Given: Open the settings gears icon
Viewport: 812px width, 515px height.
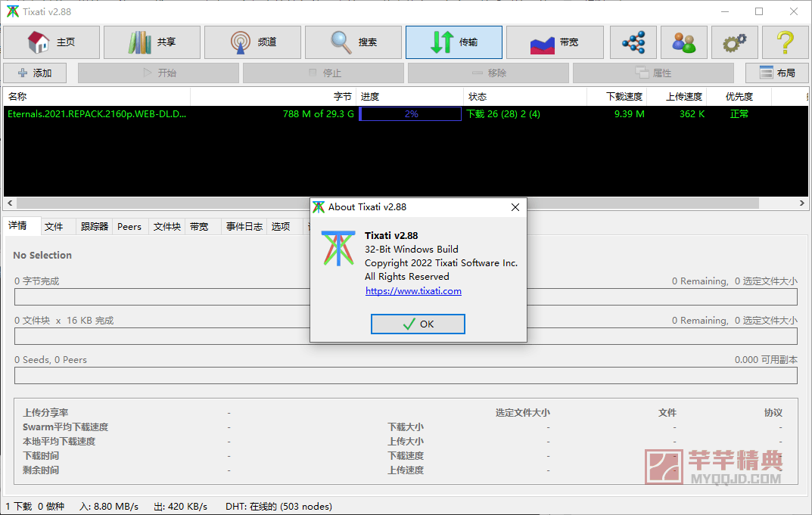Looking at the screenshot, I should click(x=735, y=42).
